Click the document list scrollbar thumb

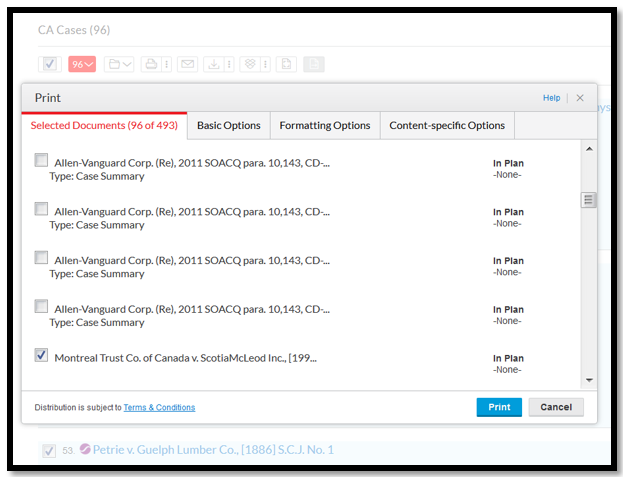tap(588, 200)
